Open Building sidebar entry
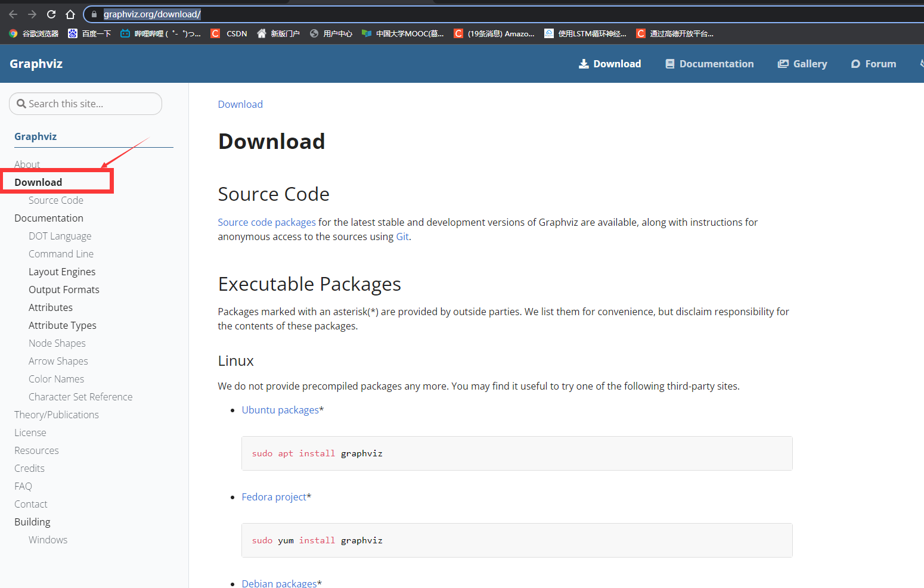The image size is (924, 588). point(32,522)
